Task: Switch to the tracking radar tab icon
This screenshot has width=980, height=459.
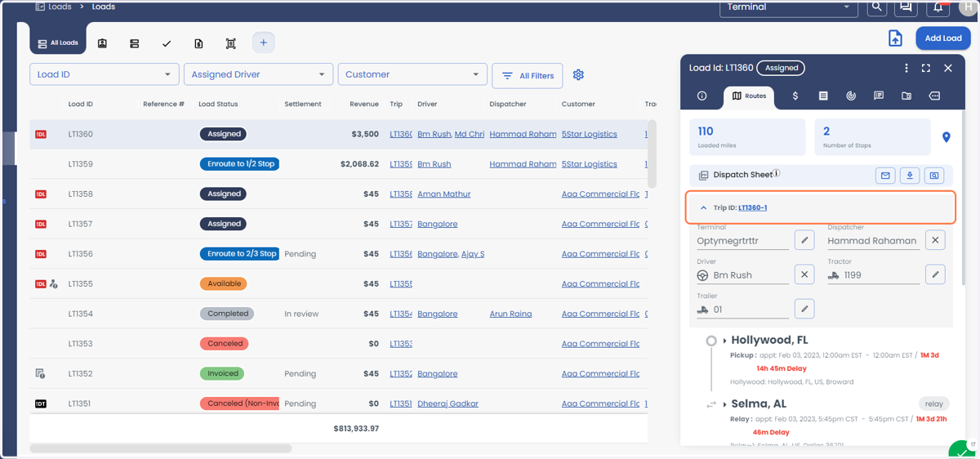Action: tap(851, 96)
